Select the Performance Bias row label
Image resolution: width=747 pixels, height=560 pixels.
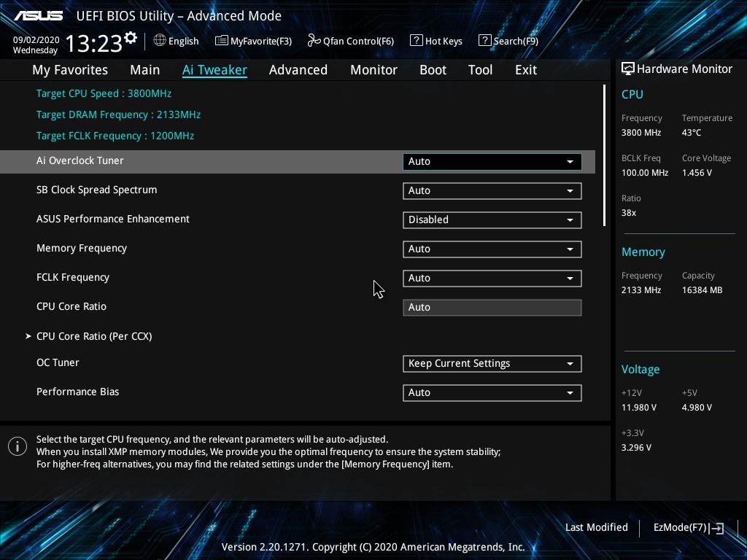[77, 392]
